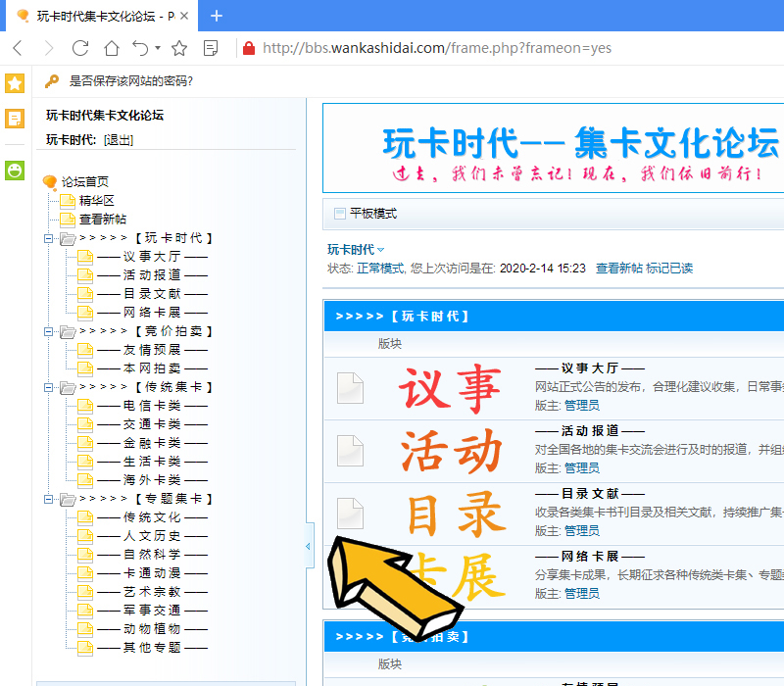
Task: Collapse the 【专题集卡】 tree node
Action: pos(48,499)
